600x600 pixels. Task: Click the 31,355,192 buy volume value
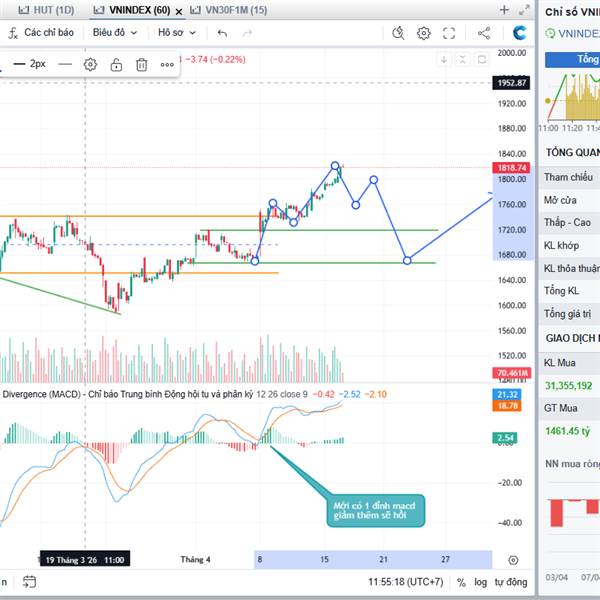coord(569,385)
